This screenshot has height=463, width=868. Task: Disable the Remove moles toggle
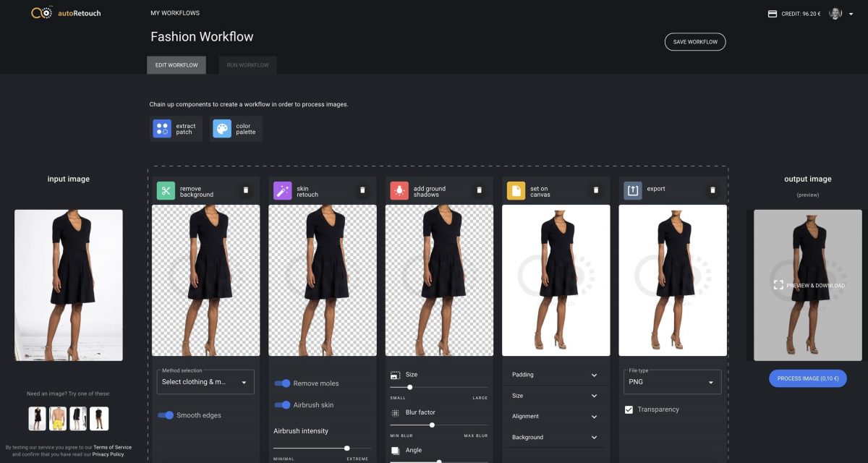pos(283,383)
